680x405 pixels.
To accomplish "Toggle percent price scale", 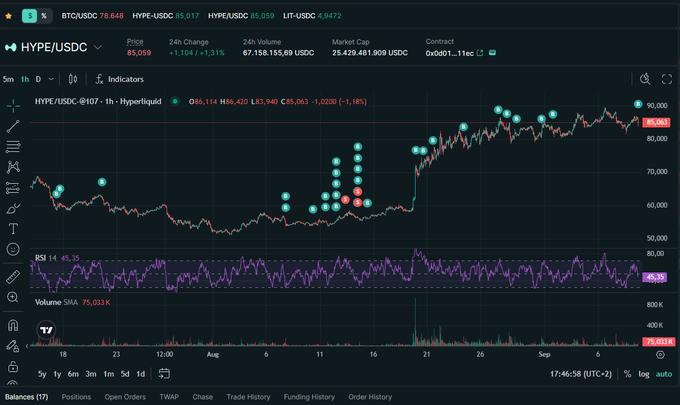I will pos(628,374).
